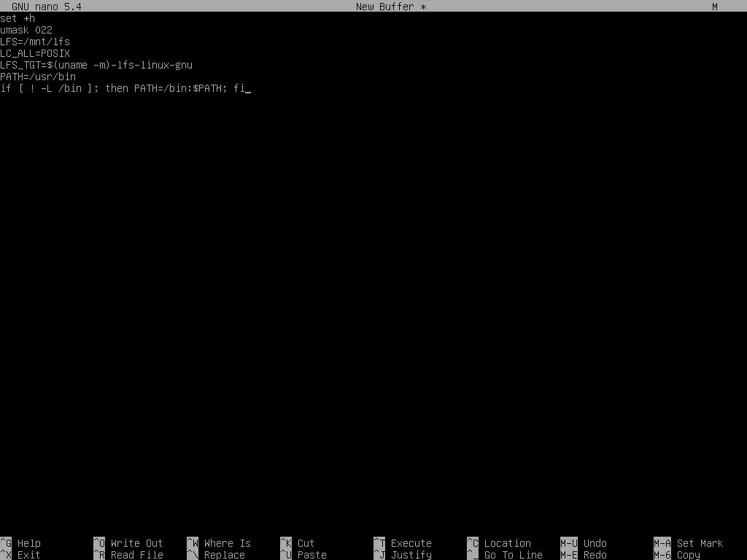Image resolution: width=747 pixels, height=560 pixels.
Task: Select the LC_ALL=POSIX line
Action: [x=35, y=53]
